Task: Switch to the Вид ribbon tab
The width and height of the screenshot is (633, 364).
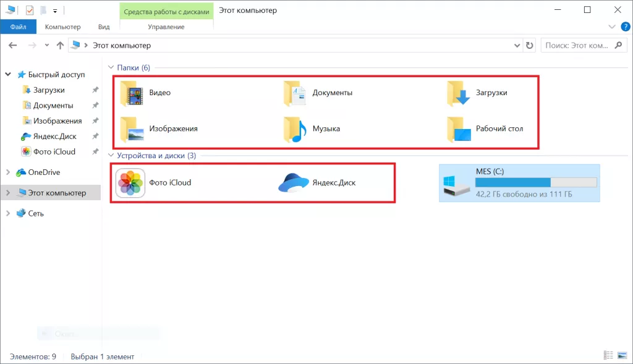Action: [104, 27]
